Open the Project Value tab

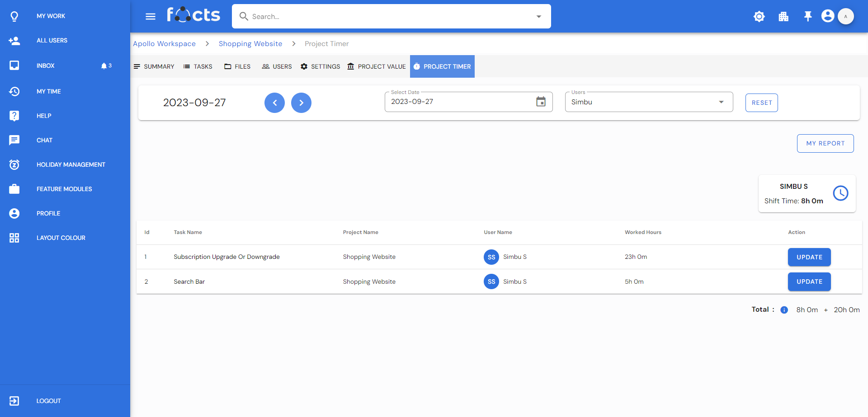(377, 66)
